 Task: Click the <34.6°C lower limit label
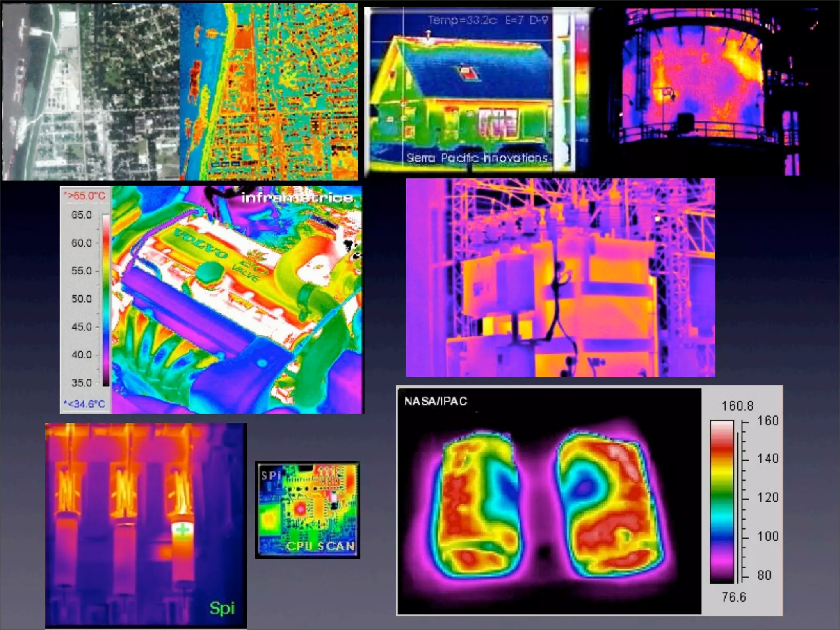coord(84,404)
